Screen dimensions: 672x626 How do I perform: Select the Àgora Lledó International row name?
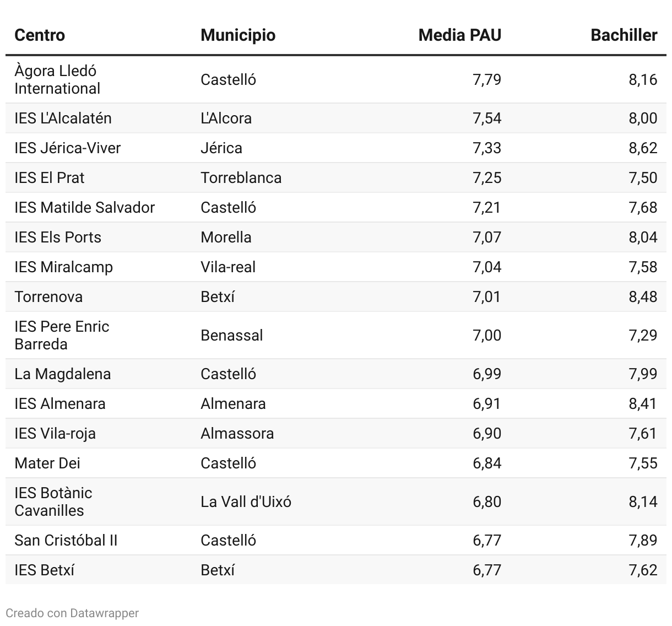click(57, 79)
